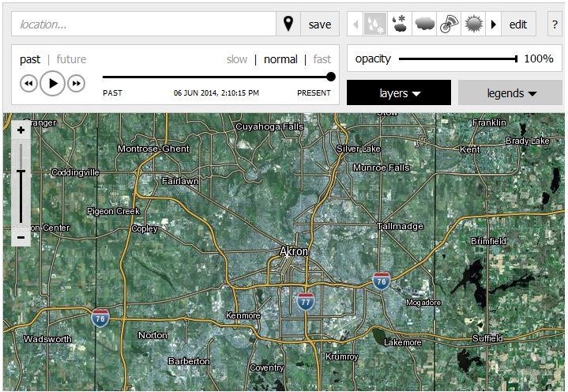568x392 pixels.
Task: Select the mixed precipitation cloud layer icon
Action: pos(401,24)
